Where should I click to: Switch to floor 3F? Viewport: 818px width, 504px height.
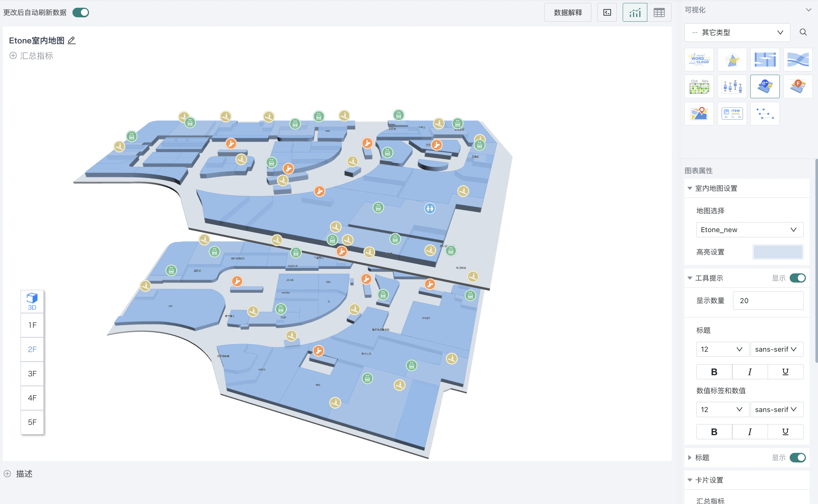click(x=32, y=374)
